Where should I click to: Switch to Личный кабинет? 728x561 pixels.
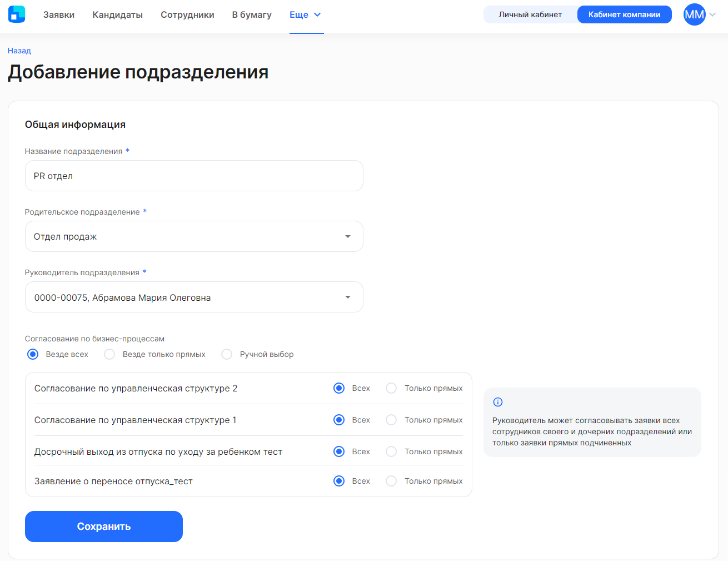tap(530, 14)
